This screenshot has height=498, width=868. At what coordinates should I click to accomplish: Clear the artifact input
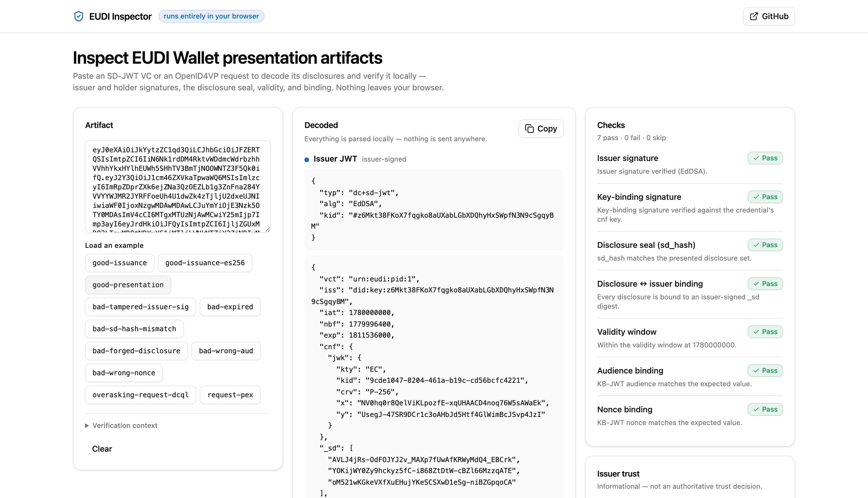pyautogui.click(x=102, y=449)
